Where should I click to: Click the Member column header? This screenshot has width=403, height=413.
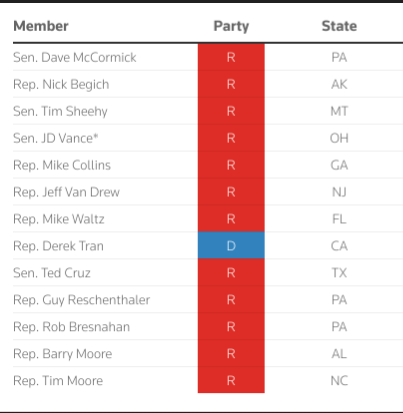point(41,26)
